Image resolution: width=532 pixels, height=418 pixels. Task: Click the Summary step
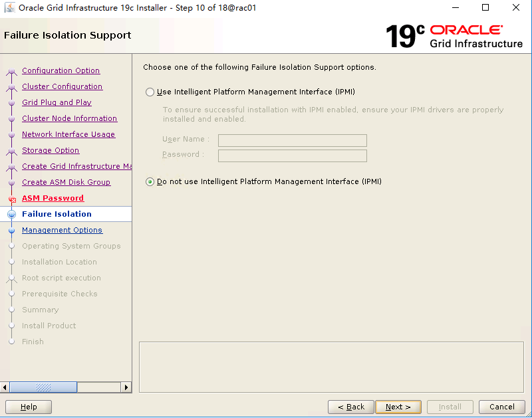click(x=41, y=310)
